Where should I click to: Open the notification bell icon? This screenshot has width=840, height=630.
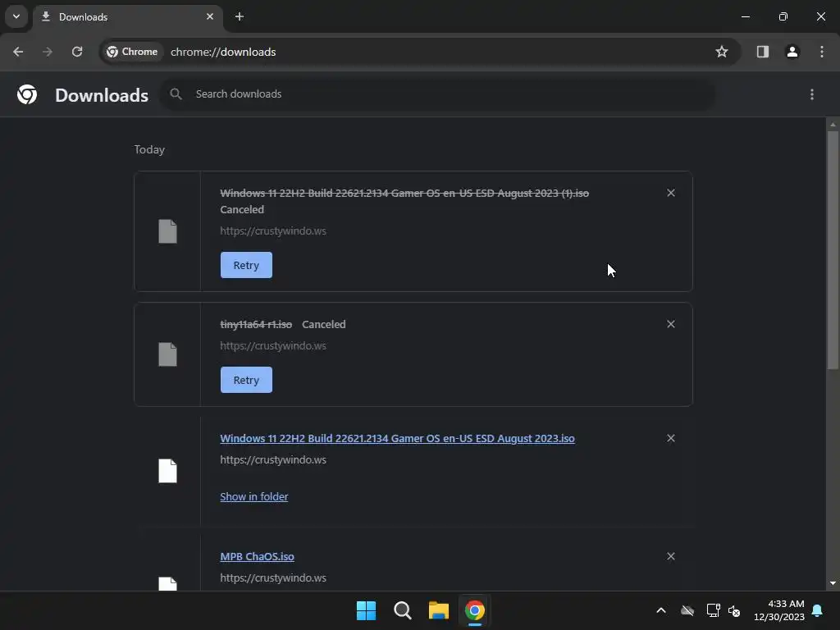click(x=818, y=610)
